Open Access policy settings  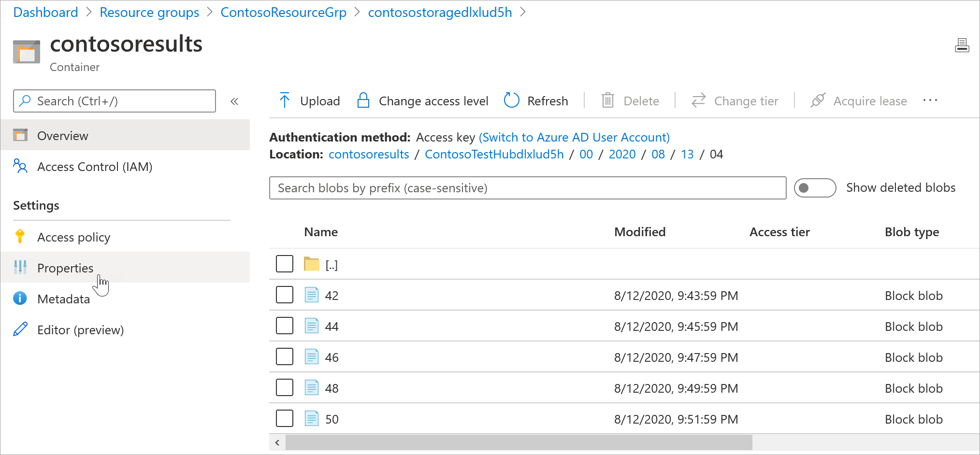[73, 237]
